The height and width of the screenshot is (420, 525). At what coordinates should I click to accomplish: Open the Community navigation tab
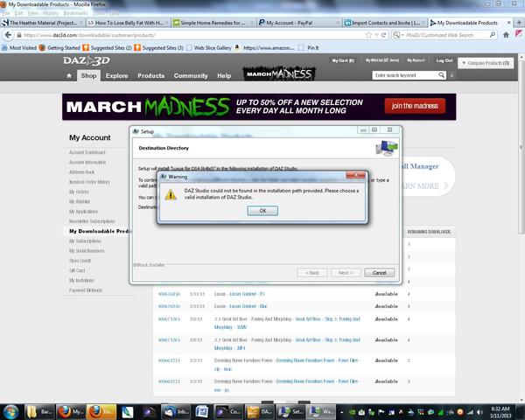(x=191, y=76)
